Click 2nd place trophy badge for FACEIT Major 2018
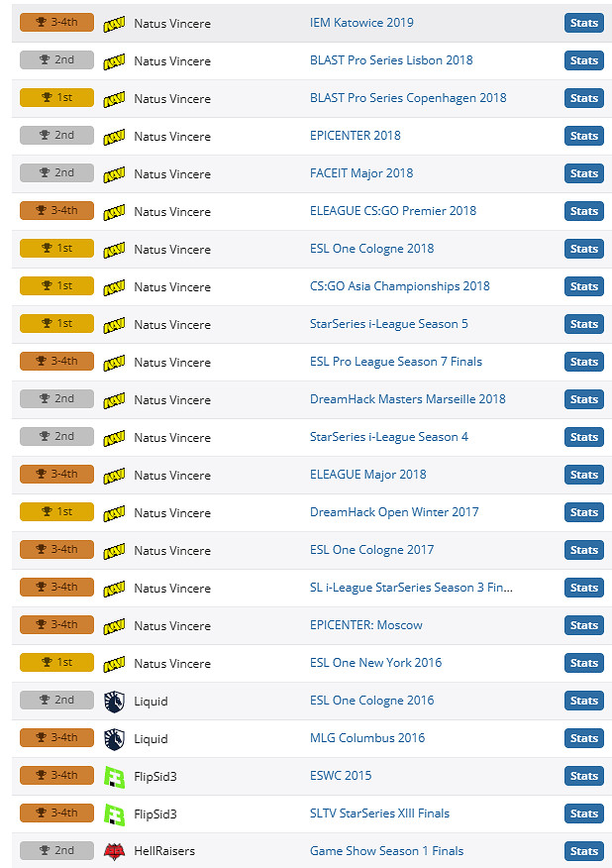The height and width of the screenshot is (868, 612). click(56, 173)
